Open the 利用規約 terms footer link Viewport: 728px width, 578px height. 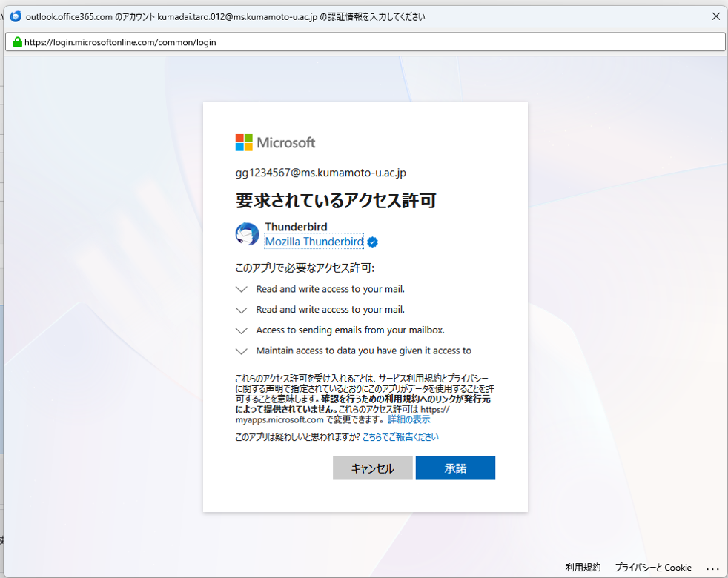[583, 568]
